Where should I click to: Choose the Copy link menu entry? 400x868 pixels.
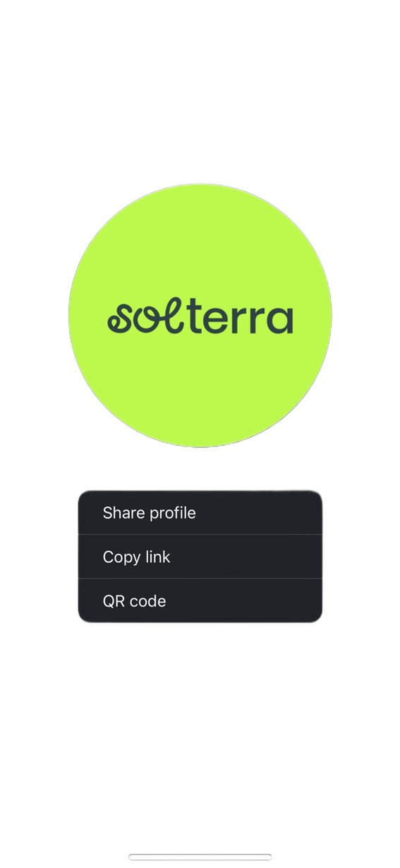[x=200, y=557]
